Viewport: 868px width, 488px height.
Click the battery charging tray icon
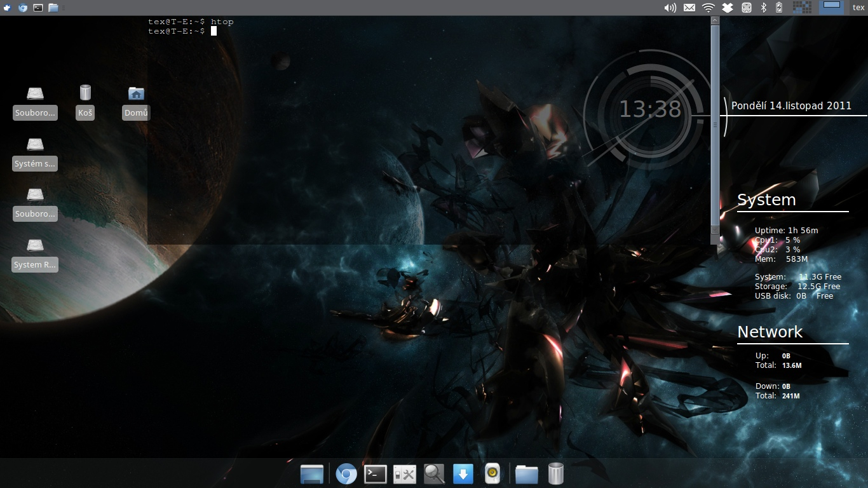(779, 8)
